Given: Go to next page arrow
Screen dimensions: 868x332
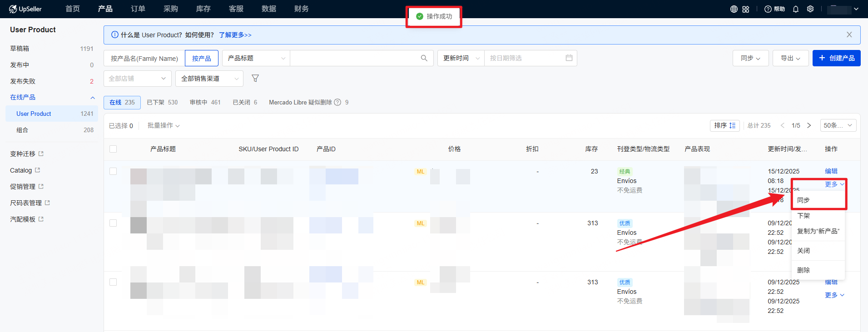Looking at the screenshot, I should pyautogui.click(x=809, y=125).
